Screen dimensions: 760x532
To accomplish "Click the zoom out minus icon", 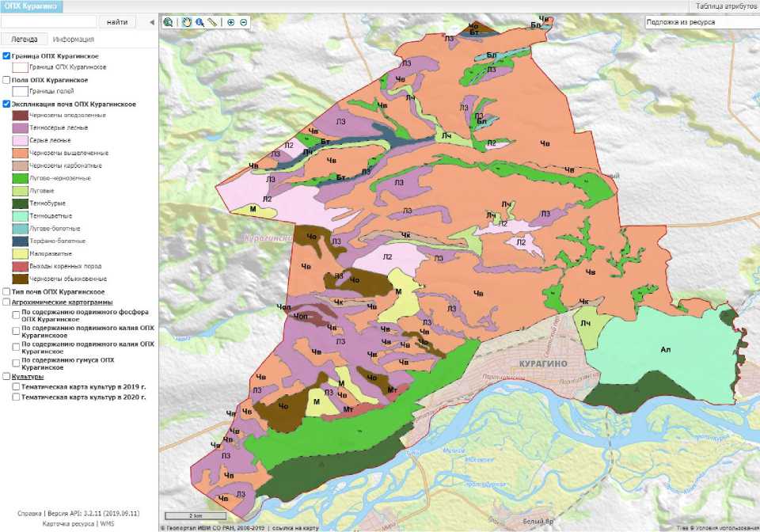I will point(243,22).
